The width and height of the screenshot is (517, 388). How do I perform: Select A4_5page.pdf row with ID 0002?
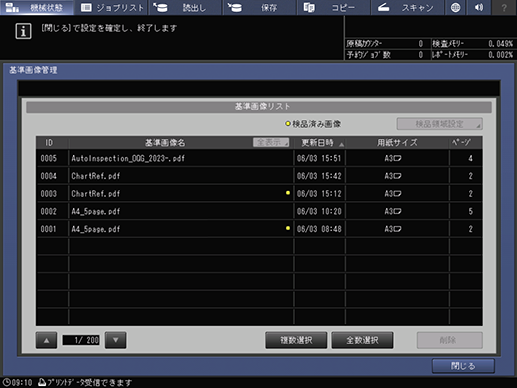[x=259, y=211]
